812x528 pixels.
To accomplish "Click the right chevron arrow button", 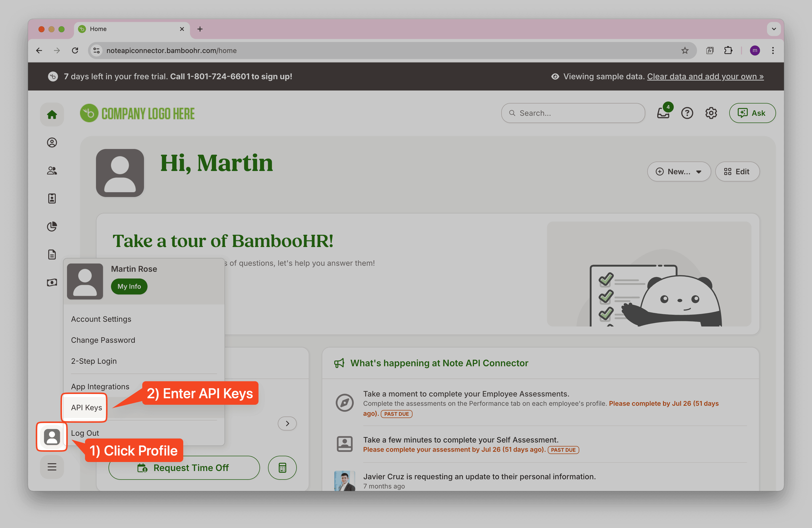I will point(287,423).
